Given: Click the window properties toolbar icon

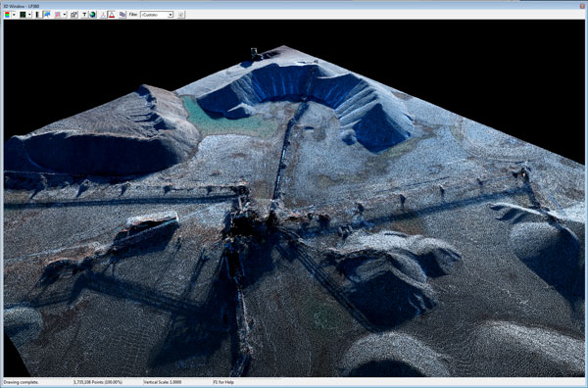Looking at the screenshot, I should [x=73, y=15].
